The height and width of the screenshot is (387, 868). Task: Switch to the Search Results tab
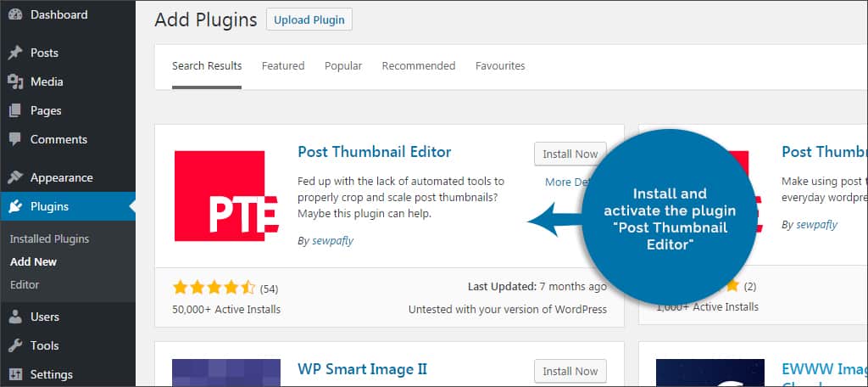click(207, 65)
